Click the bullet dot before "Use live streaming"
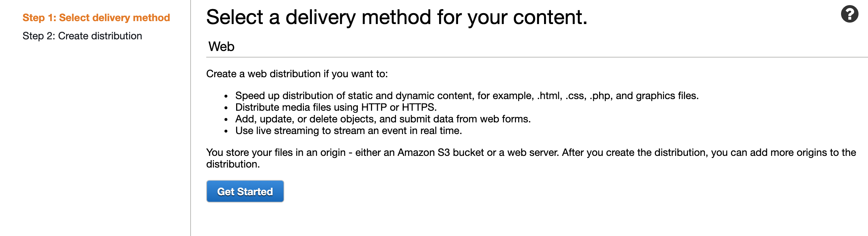The height and width of the screenshot is (236, 868). tap(226, 131)
